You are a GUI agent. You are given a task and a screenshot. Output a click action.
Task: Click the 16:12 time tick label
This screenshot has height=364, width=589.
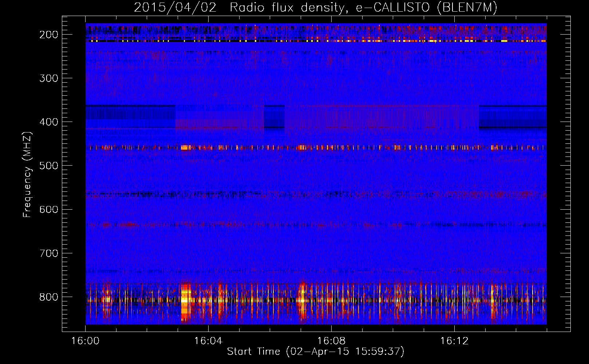[454, 341]
